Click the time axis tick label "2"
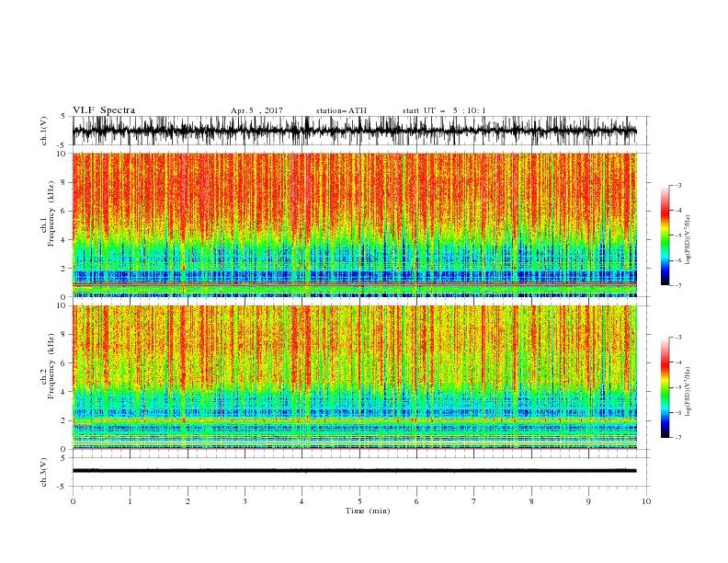The image size is (728, 563). coord(188,501)
